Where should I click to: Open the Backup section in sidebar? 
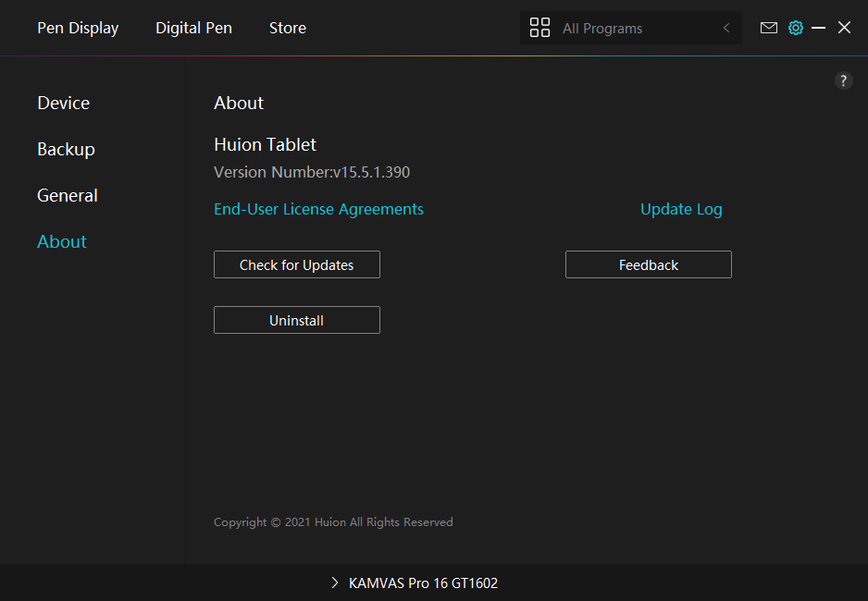pos(66,149)
